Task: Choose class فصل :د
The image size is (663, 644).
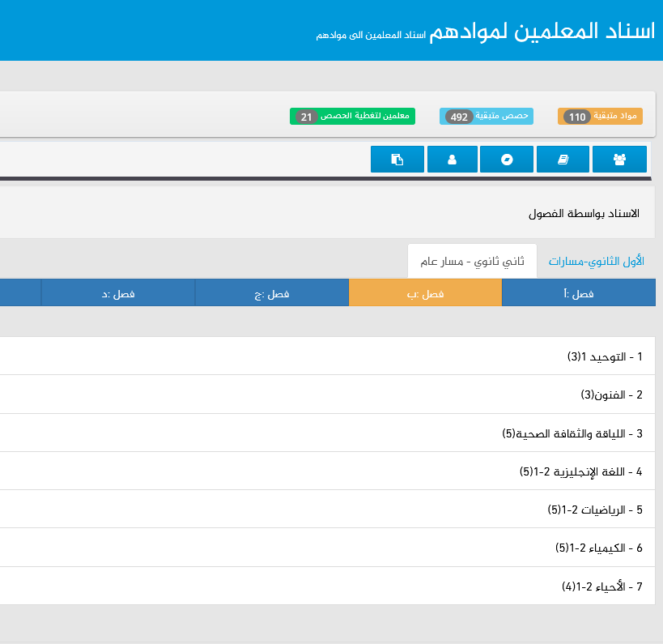Action: (x=118, y=293)
